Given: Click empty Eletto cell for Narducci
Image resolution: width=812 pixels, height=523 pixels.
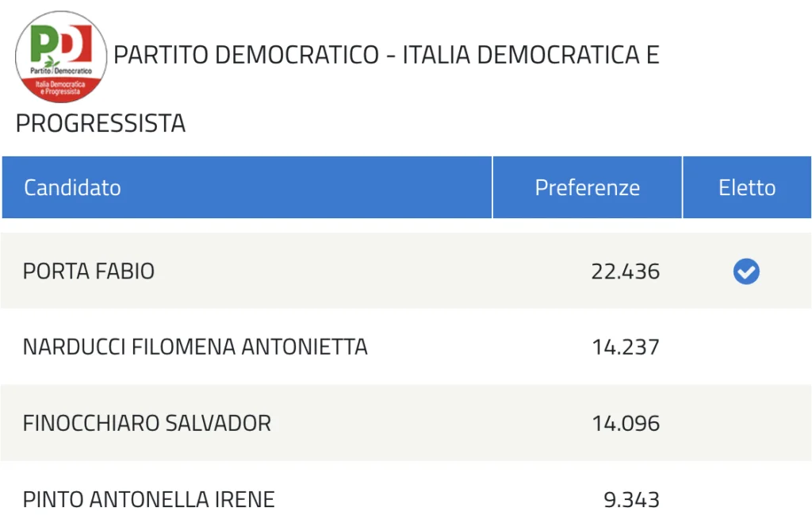Looking at the screenshot, I should pyautogui.click(x=747, y=348).
